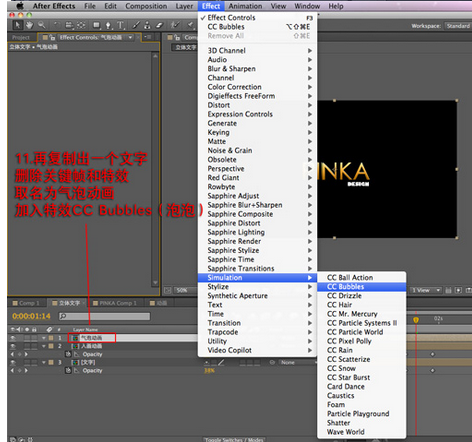The width and height of the screenshot is (472, 442).
Task: Select the Roto Brush tool
Action: (x=175, y=25)
